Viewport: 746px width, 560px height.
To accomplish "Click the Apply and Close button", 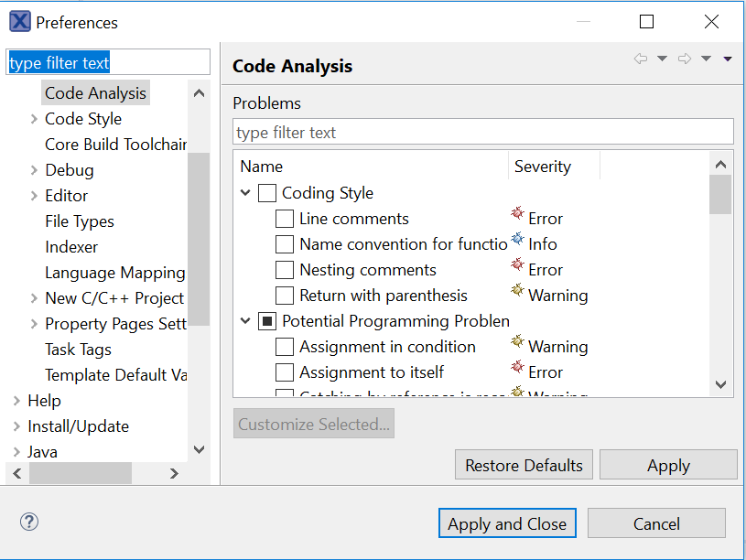I will [x=507, y=523].
